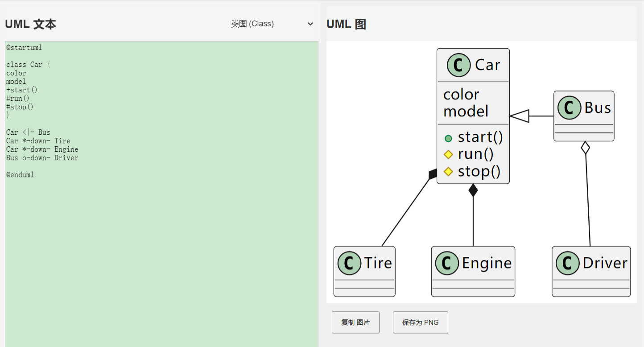This screenshot has height=347, width=644.
Task: Click the start() method label in diagram
Action: click(x=480, y=137)
